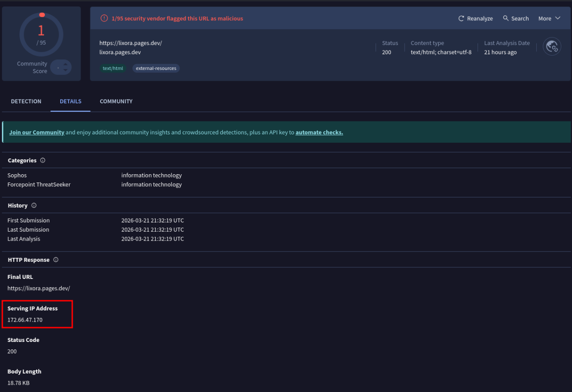572x392 pixels.
Task: Click the Sophos category row name
Action: point(17,176)
